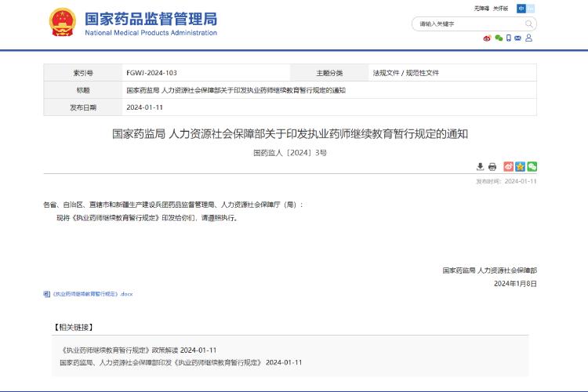Open the Weibo icon in the header
Screen dimensions: 588x392
point(487,38)
